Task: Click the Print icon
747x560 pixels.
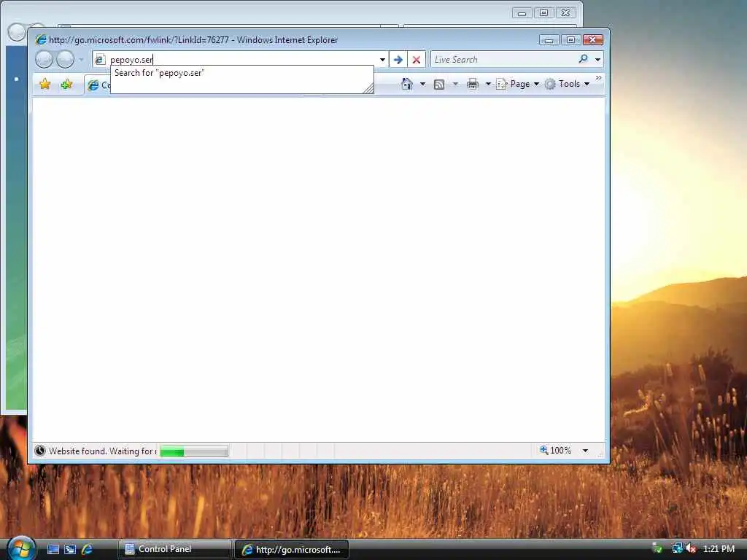Action: tap(473, 84)
